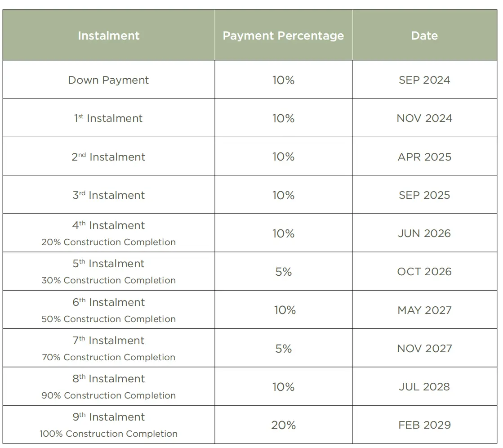Click the JUN 2026 date
The height and width of the screenshot is (448, 503).
tap(424, 233)
